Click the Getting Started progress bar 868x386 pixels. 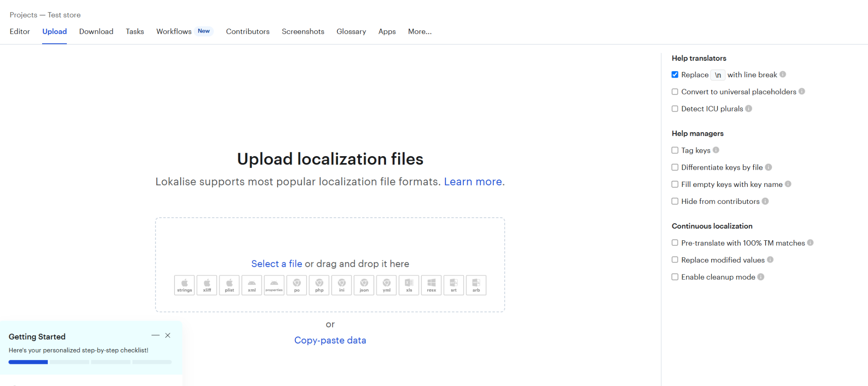pos(90,362)
